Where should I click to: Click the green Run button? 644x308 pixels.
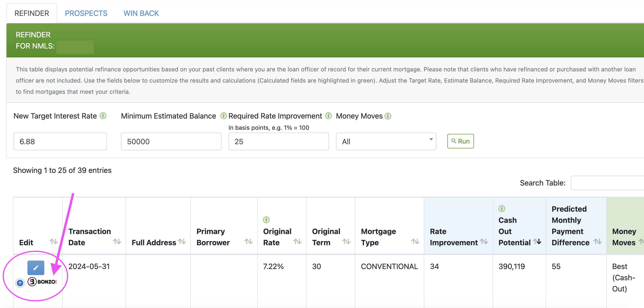(460, 141)
